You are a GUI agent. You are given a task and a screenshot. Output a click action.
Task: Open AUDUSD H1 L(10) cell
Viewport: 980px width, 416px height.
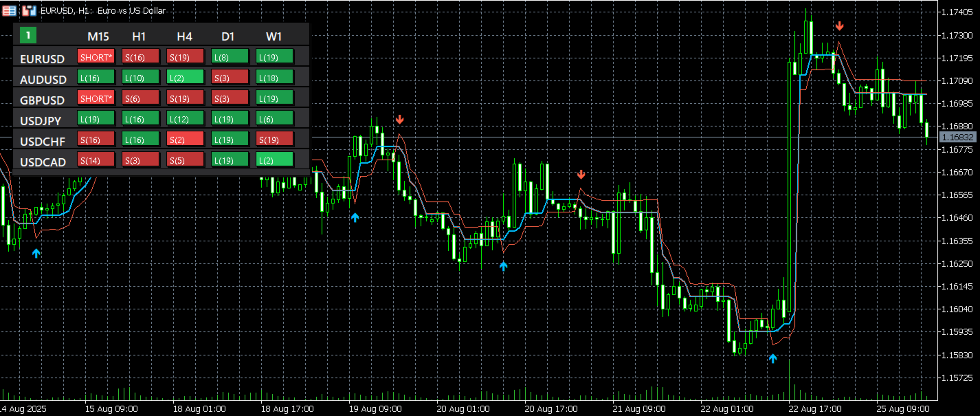[141, 78]
